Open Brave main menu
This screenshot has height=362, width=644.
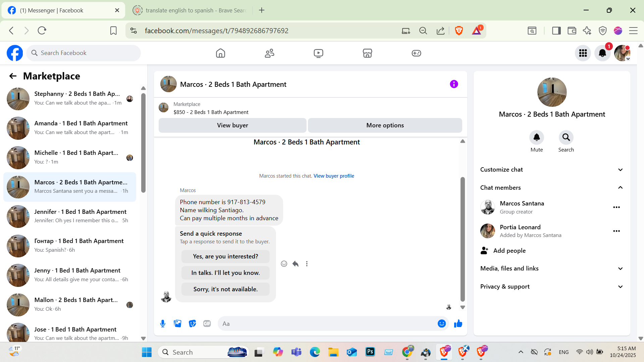tap(633, 31)
